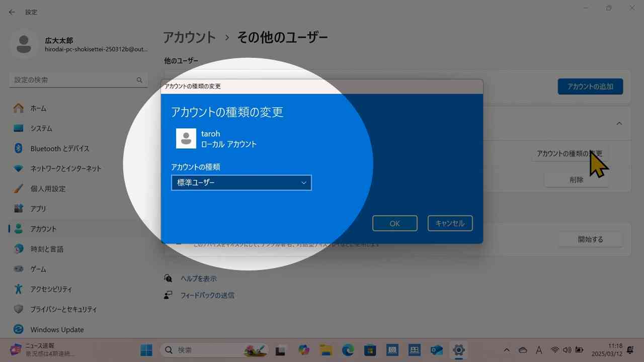The image size is (644, 362).
Task: Confirm the account type change with OK
Action: tap(394, 223)
